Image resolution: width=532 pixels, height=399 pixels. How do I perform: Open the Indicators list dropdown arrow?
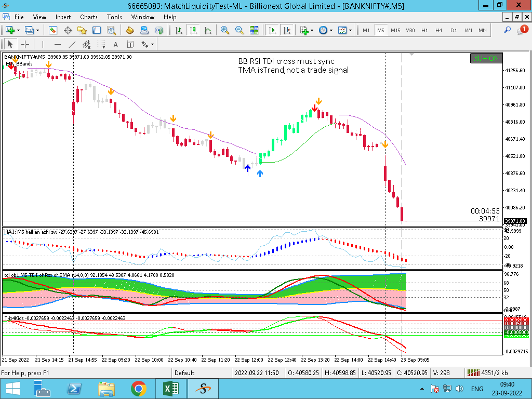(x=312, y=30)
